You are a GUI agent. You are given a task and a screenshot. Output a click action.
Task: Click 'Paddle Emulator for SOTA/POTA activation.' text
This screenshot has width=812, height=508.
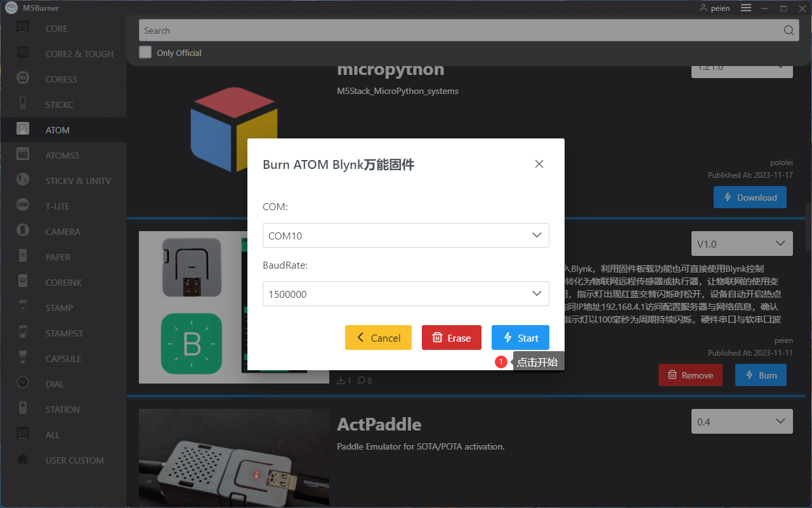tap(421, 446)
